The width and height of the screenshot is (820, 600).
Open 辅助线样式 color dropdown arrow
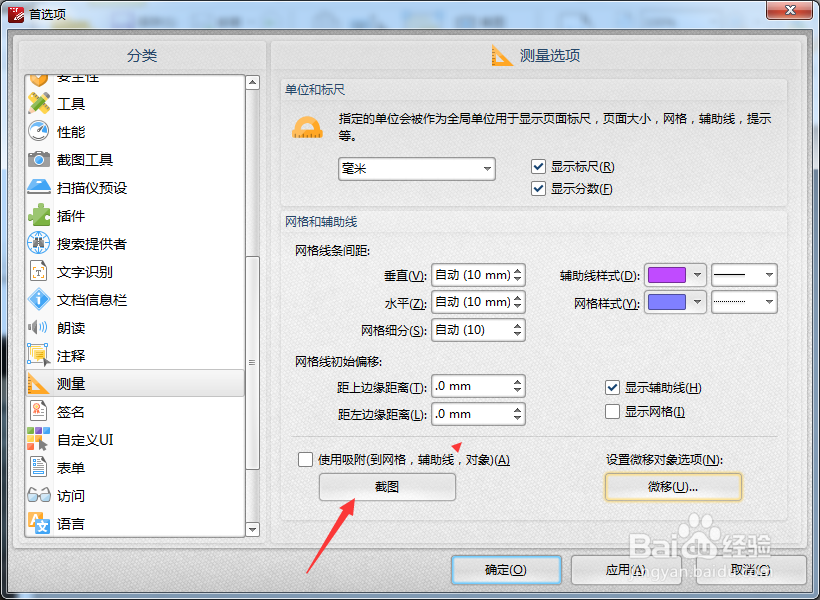tap(697, 275)
